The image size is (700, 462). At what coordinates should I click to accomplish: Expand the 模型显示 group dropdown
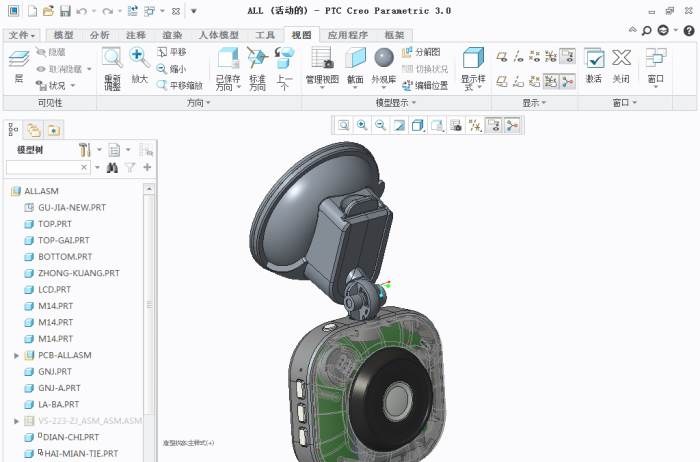point(396,103)
